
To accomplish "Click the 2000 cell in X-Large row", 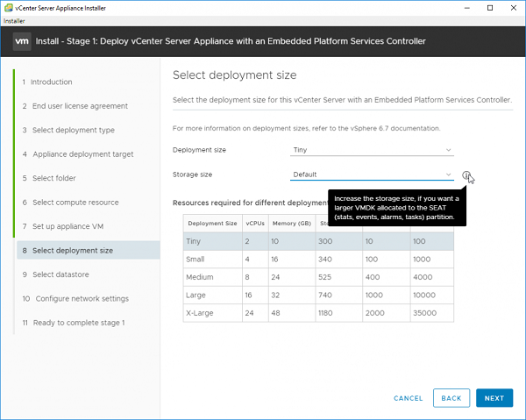I will point(386,313).
